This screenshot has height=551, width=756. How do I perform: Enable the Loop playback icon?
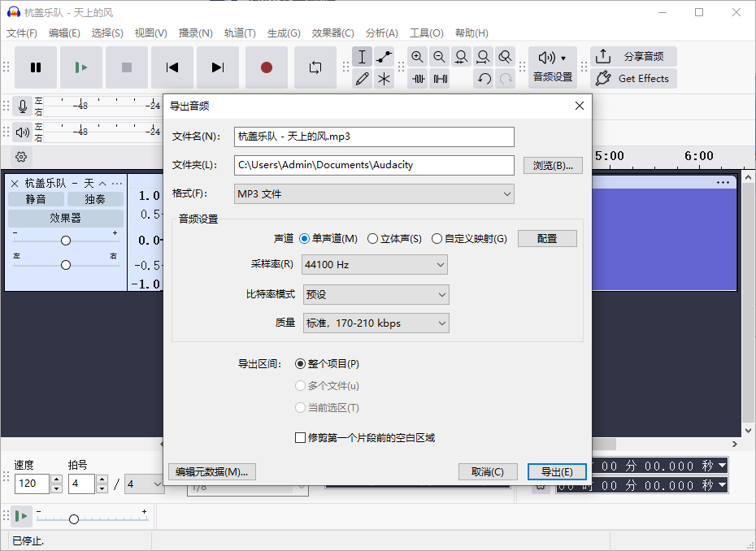315,68
